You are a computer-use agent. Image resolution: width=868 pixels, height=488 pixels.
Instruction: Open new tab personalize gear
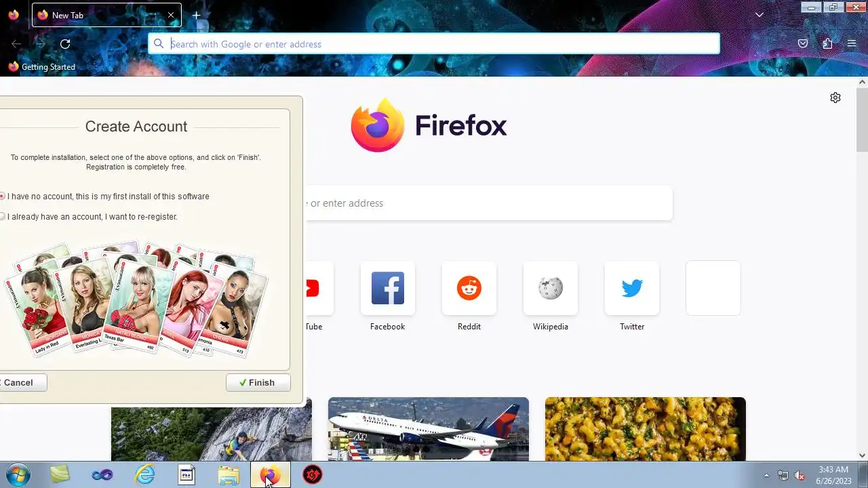[x=835, y=98]
